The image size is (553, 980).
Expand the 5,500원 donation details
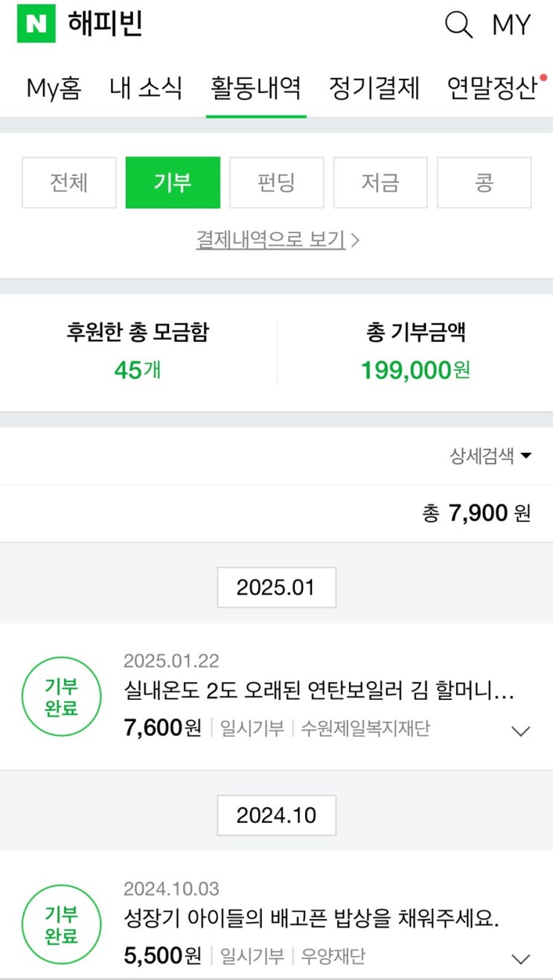tap(521, 958)
